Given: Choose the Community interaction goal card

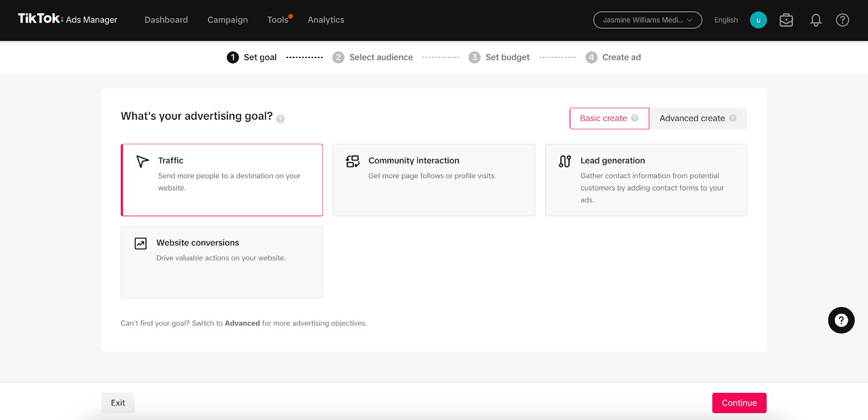Looking at the screenshot, I should tap(433, 180).
